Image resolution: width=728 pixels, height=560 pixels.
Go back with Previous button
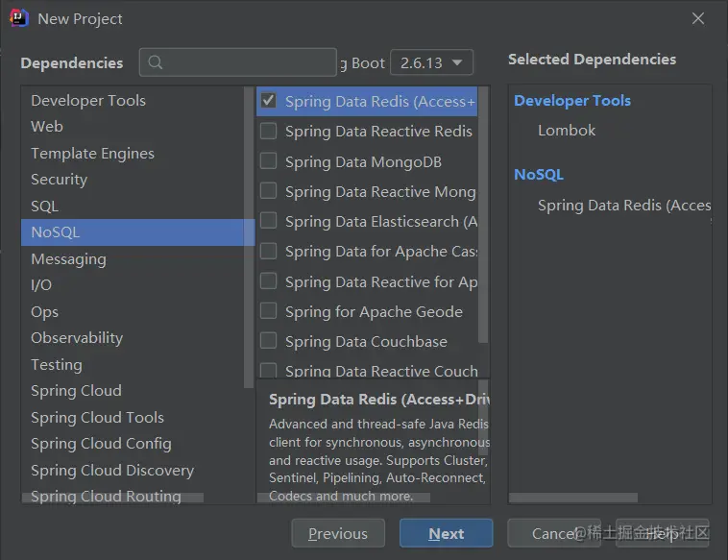(338, 534)
